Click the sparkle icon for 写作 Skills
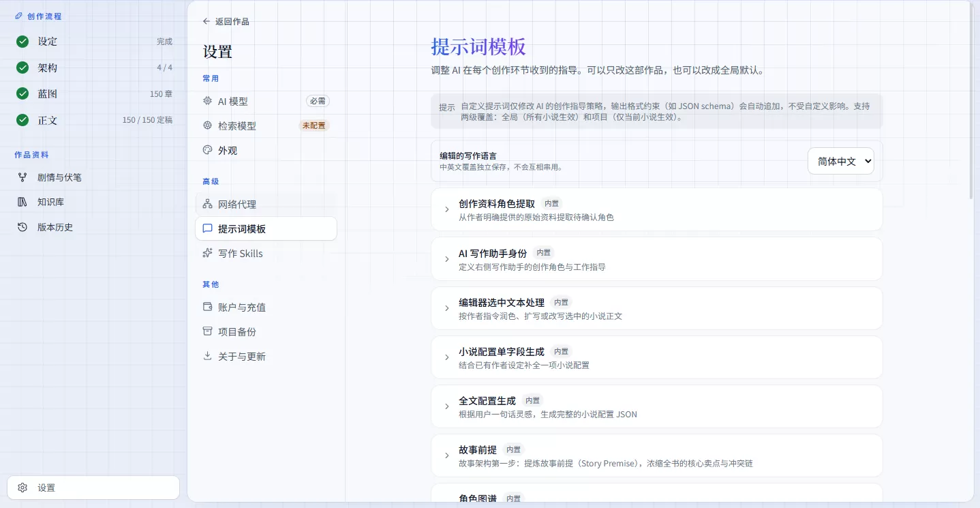This screenshot has width=980, height=508. [x=208, y=253]
